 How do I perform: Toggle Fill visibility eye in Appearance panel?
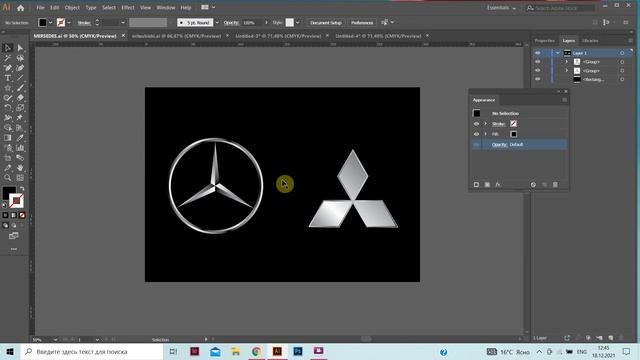[476, 134]
